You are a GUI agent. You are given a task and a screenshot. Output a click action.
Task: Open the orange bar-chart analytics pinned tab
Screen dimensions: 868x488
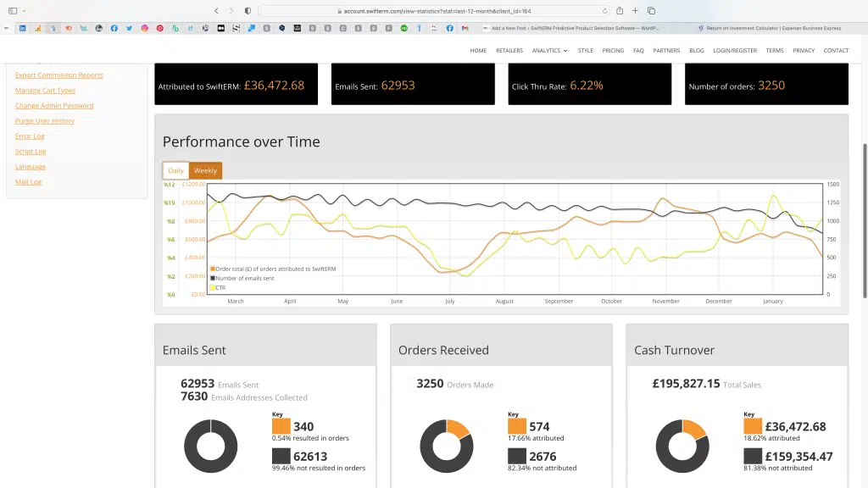37,28
